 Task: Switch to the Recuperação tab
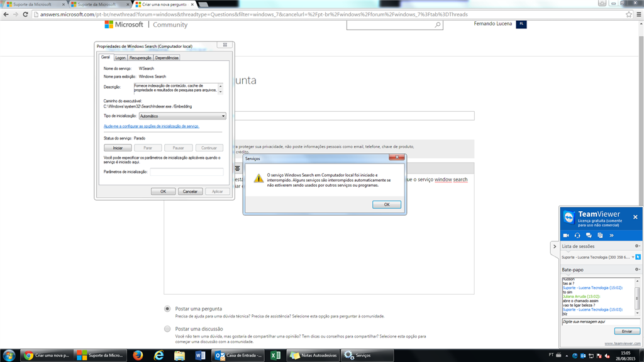point(140,58)
